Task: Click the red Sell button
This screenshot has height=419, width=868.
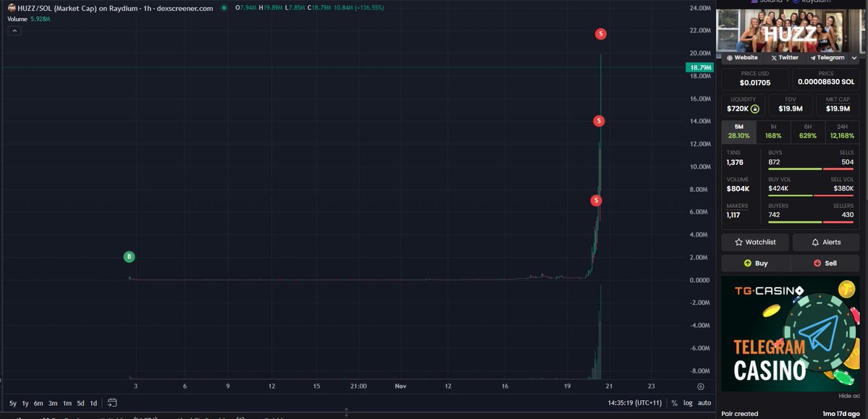Action: pyautogui.click(x=825, y=263)
